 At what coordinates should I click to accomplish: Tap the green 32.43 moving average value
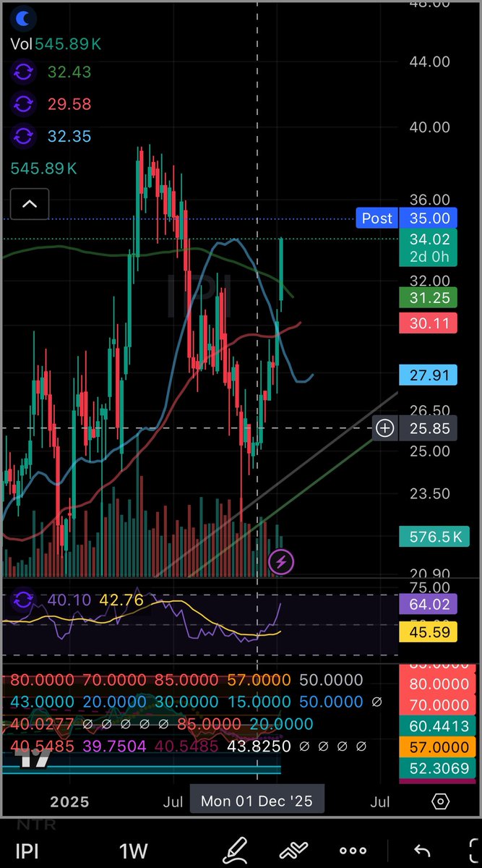click(69, 72)
